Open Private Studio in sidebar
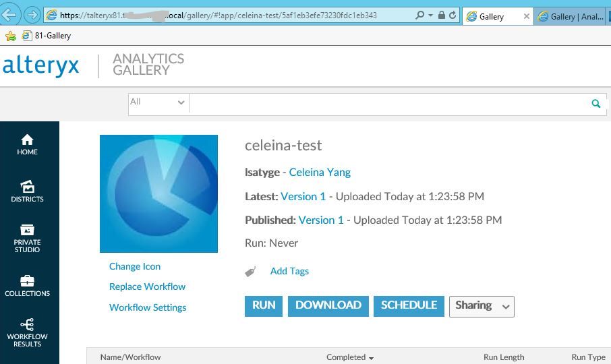 coord(27,238)
